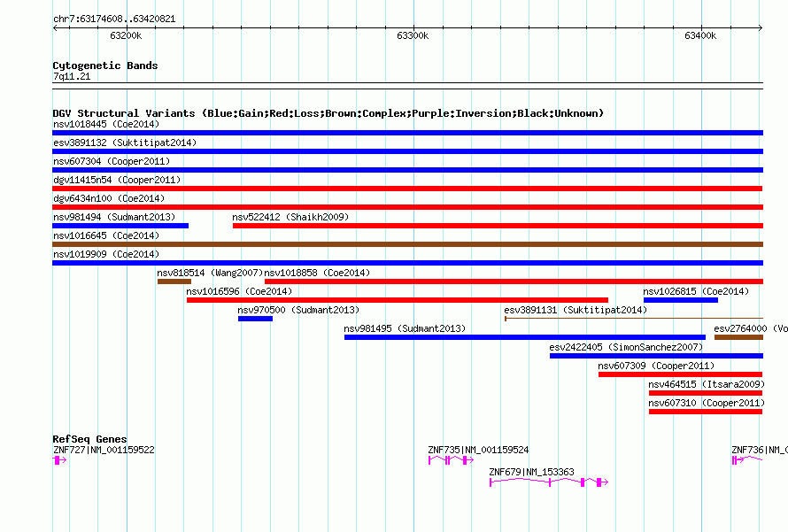Click the esv2764000 brown complex bar
Image resolution: width=788 pixels, height=532 pixels.
[x=738, y=337]
